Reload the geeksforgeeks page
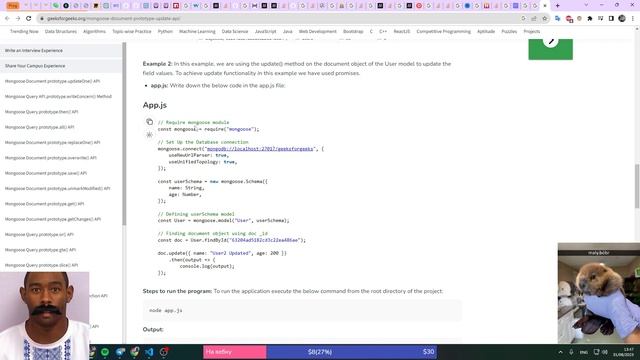640x360 pixels. click(29, 18)
